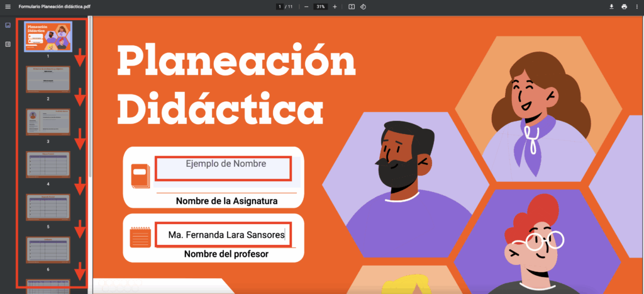Viewport: 644px width, 294px height.
Task: Click the zoom in plus icon
Action: coord(335,6)
